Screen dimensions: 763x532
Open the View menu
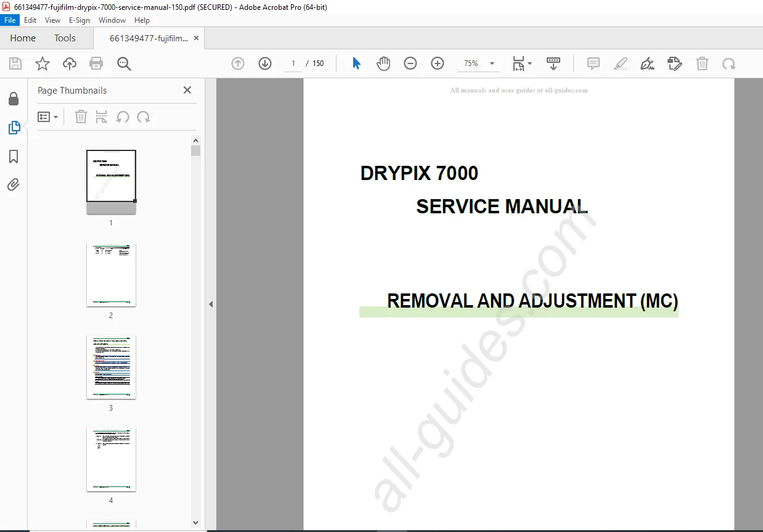pyautogui.click(x=53, y=20)
